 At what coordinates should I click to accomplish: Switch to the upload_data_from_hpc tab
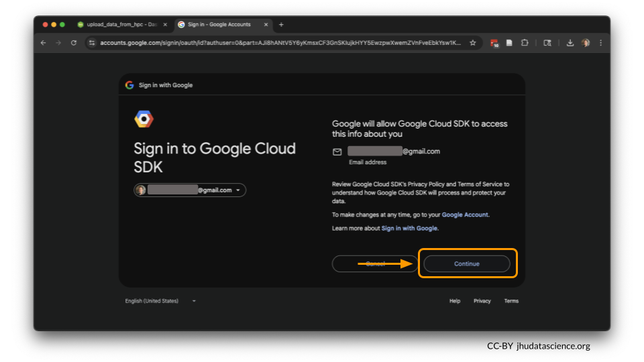click(121, 25)
